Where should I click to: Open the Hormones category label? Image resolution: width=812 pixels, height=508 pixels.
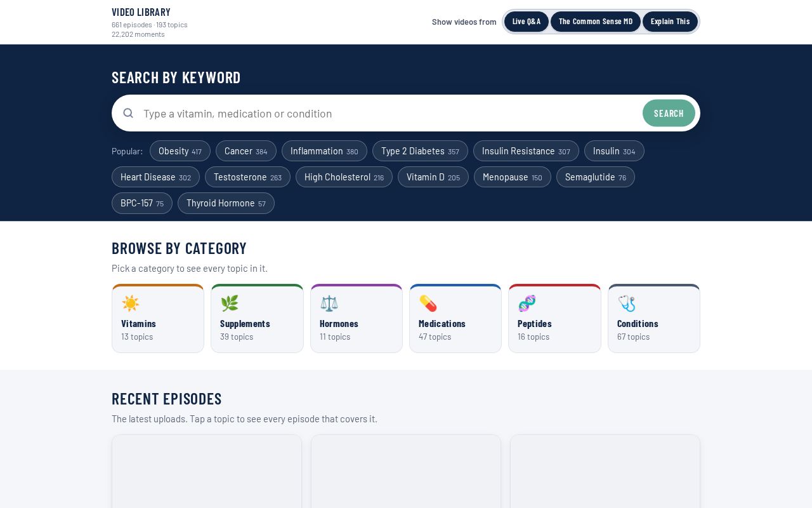[x=339, y=323]
